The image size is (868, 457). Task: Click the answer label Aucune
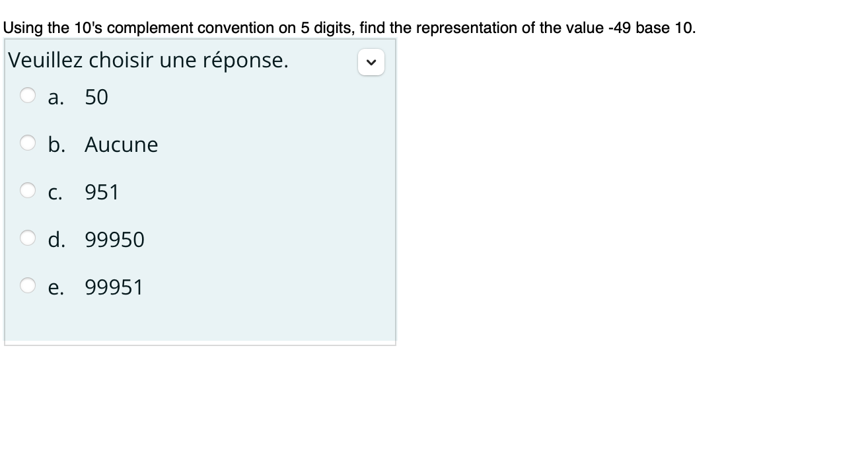(x=122, y=145)
